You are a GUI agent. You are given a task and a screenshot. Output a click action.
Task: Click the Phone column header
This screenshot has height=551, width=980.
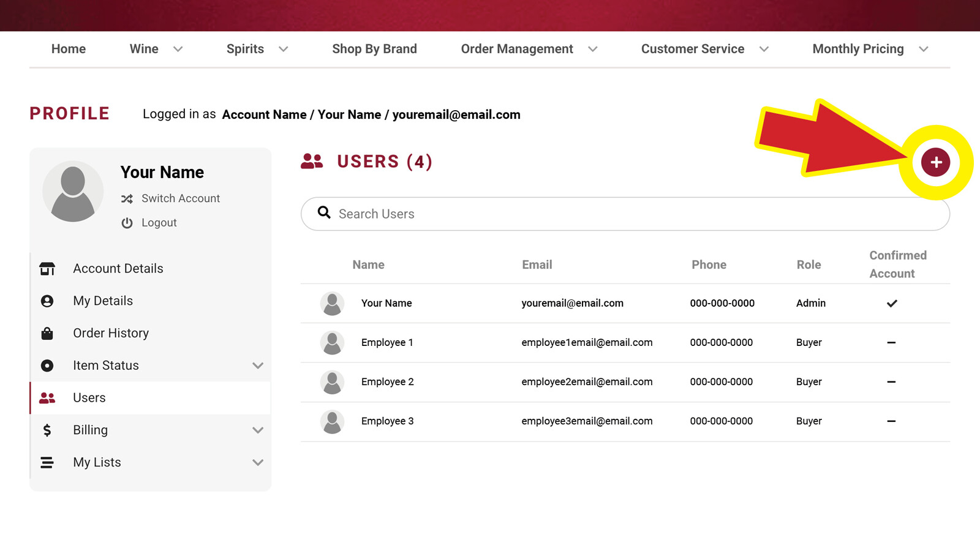click(x=709, y=264)
